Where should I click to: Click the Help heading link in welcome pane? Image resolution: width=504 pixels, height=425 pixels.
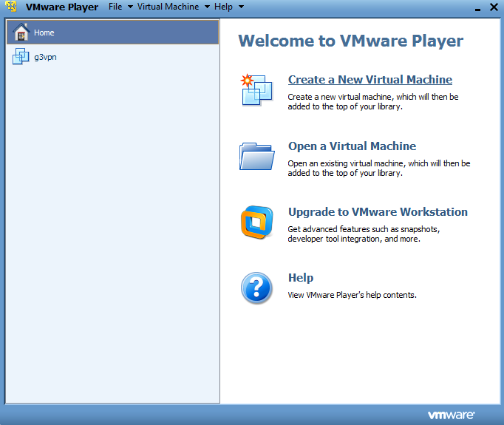click(300, 278)
